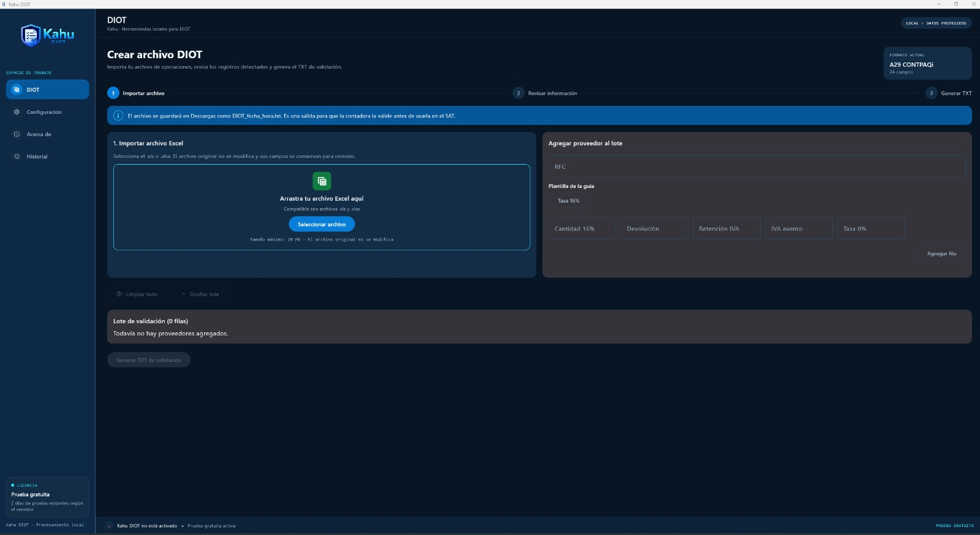Click the "Plantilla de la guía" label

571,186
